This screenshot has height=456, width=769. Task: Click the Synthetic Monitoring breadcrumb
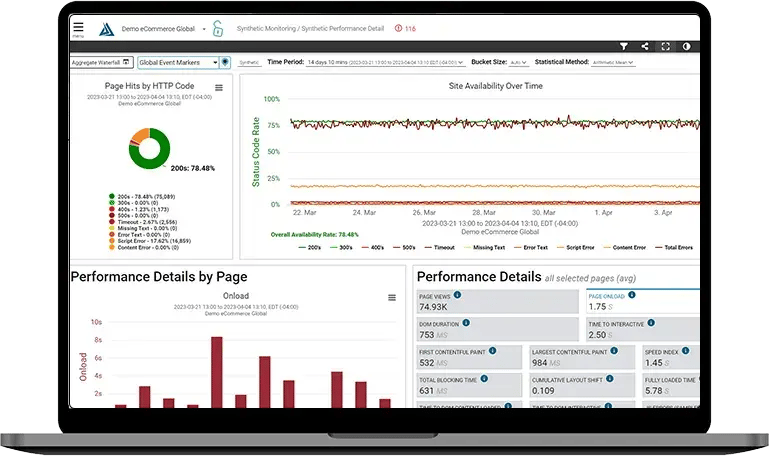pyautogui.click(x=266, y=28)
